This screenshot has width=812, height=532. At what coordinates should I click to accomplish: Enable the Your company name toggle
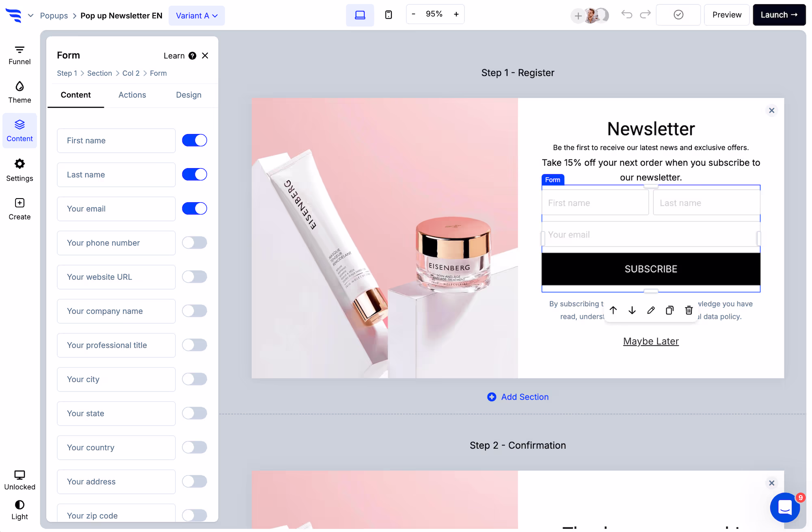(x=194, y=311)
